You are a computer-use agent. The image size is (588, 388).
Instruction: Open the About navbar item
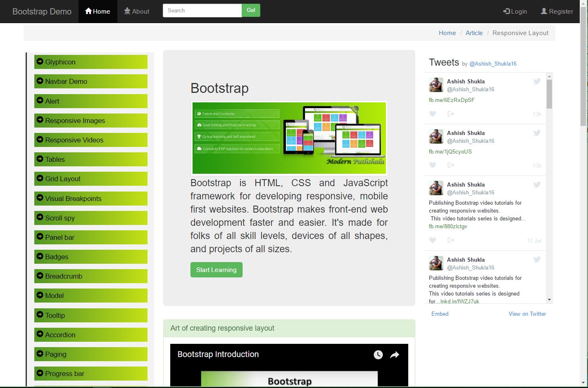[x=137, y=12]
